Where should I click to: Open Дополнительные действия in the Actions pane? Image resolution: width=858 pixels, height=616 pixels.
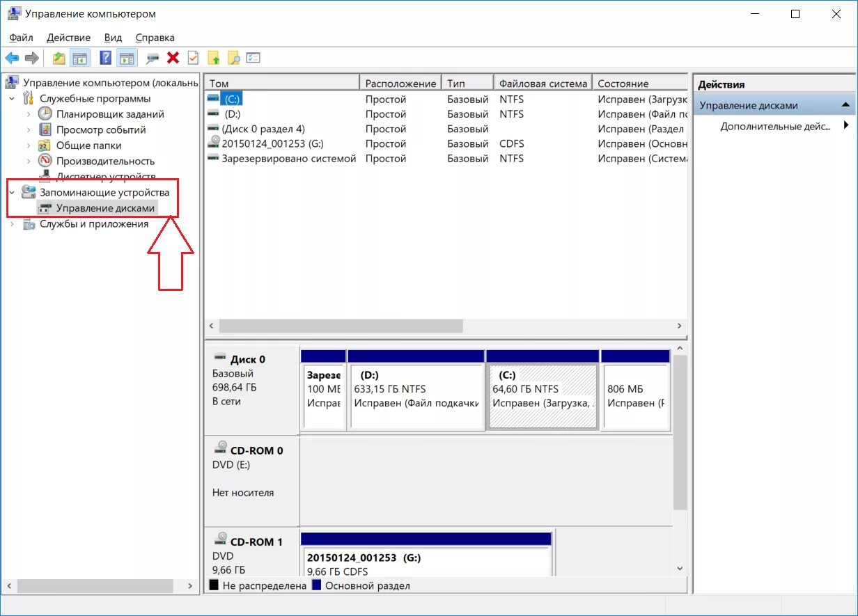pos(775,126)
